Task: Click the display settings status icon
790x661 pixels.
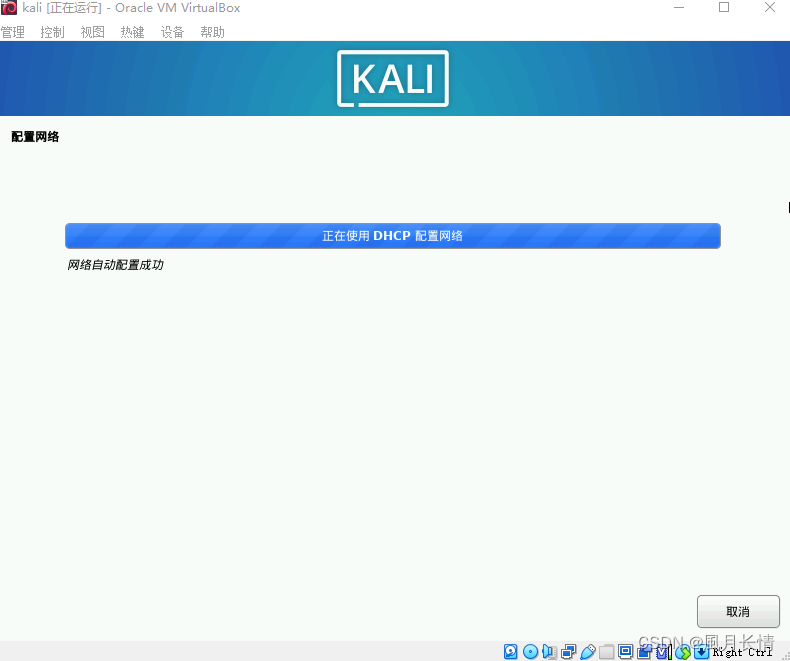Action: tap(625, 650)
